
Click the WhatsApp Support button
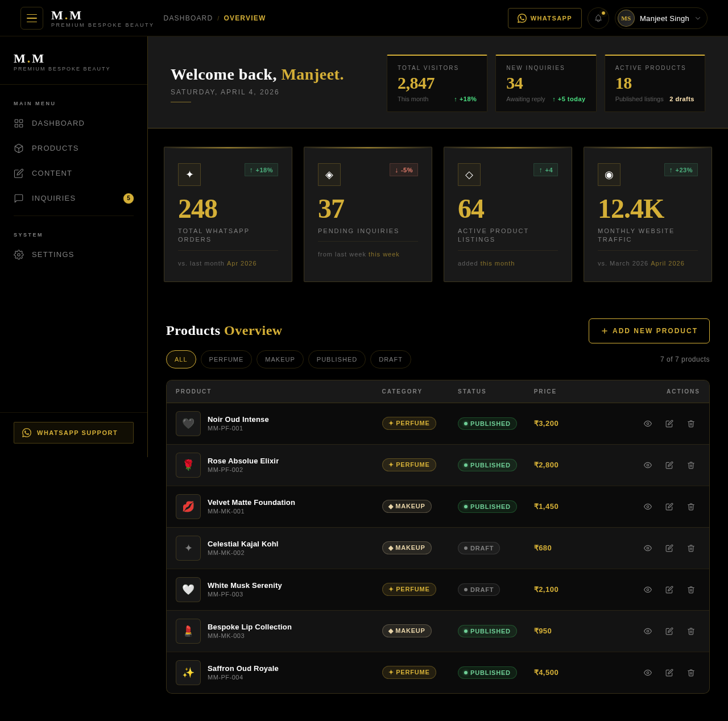(73, 433)
